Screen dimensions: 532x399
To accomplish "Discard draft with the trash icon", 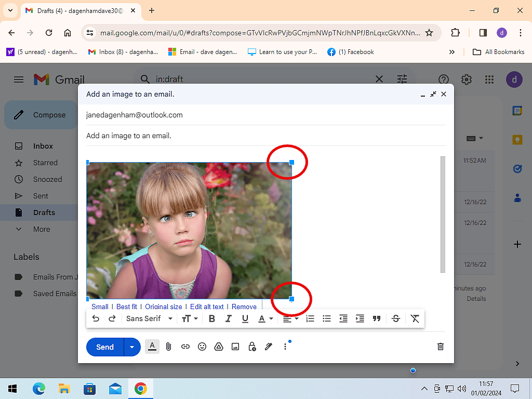I will tap(440, 347).
